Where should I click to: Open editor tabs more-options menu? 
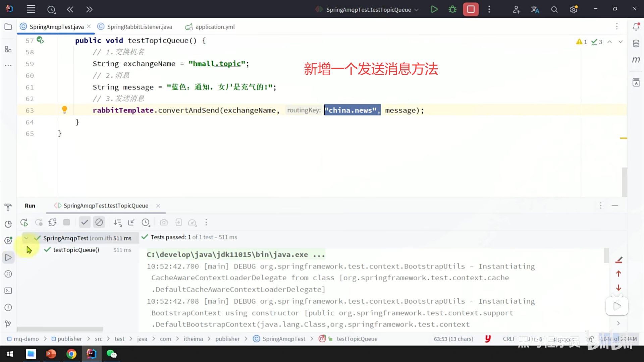click(x=616, y=26)
